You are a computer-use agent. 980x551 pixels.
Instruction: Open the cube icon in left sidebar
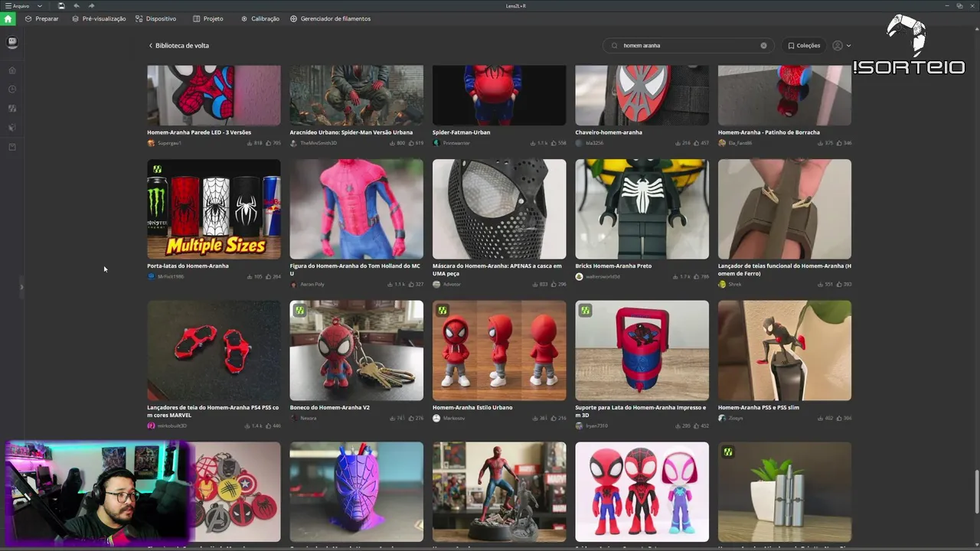point(12,128)
